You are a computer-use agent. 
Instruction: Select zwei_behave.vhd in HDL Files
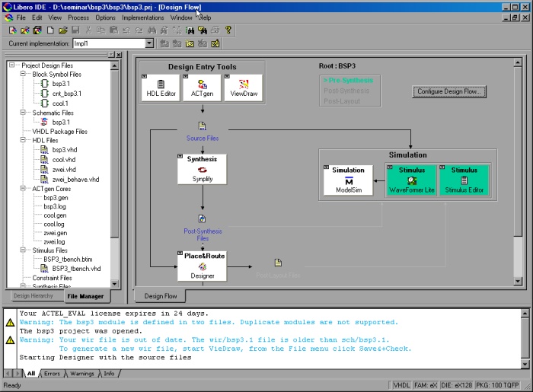(x=75, y=180)
